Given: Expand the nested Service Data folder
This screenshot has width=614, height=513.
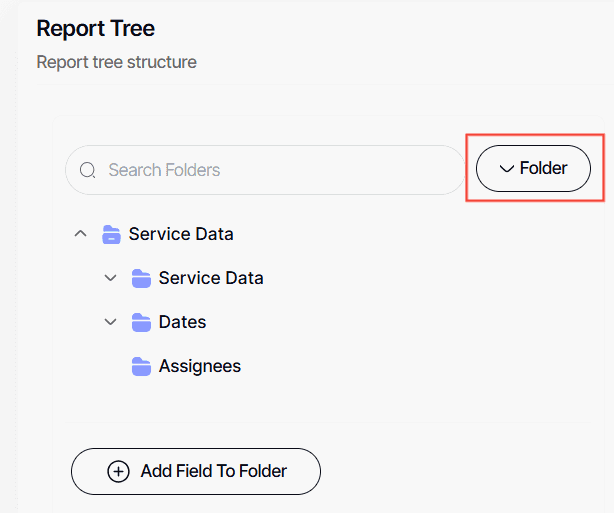Looking at the screenshot, I should [110, 278].
